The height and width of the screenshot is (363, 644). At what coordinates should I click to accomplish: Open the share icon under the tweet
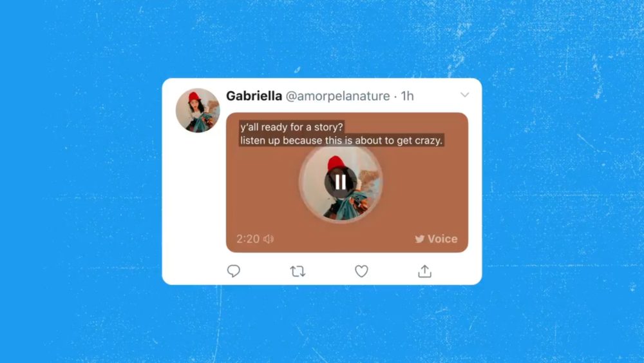424,271
